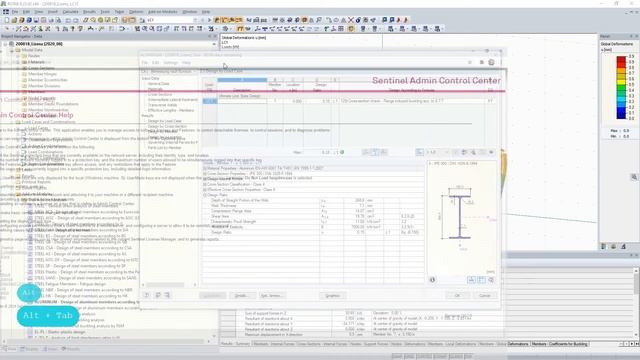
Task: Select Cross-Sections in dialog tree
Action: click(x=160, y=94)
